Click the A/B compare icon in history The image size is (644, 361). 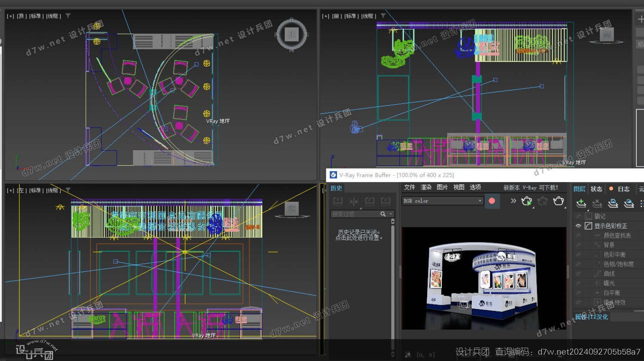pyautogui.click(x=354, y=201)
